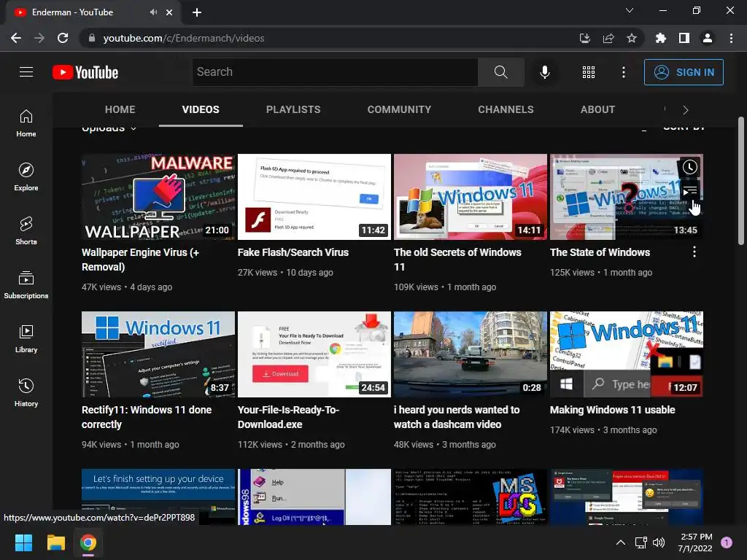Install app icon in address bar

pos(585,38)
